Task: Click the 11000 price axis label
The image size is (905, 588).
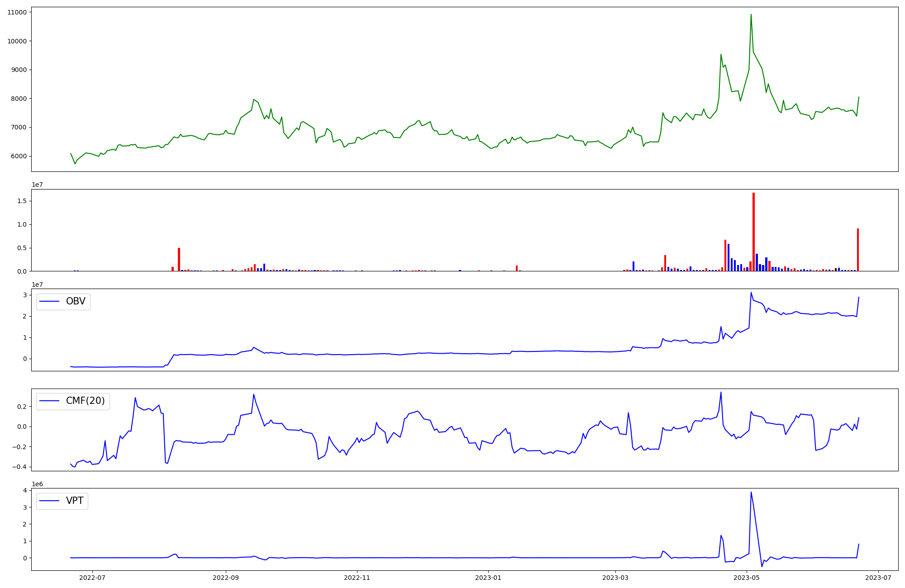Action: (17, 12)
